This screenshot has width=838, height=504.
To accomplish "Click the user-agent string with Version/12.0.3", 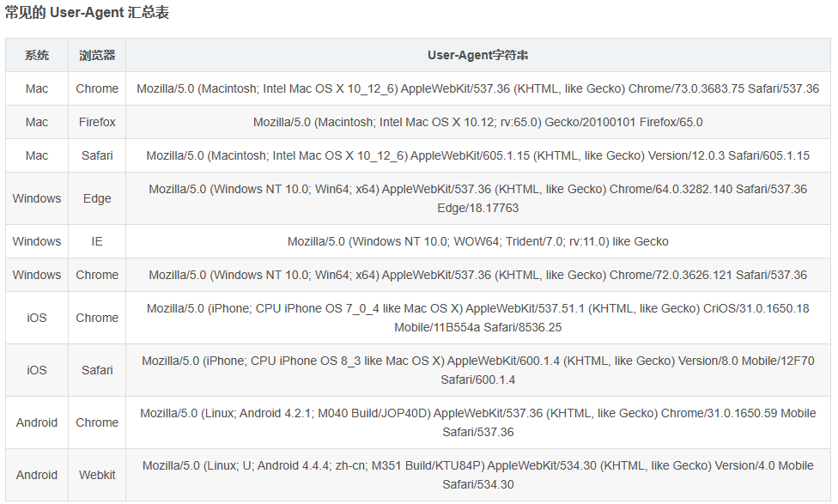I will [477, 156].
